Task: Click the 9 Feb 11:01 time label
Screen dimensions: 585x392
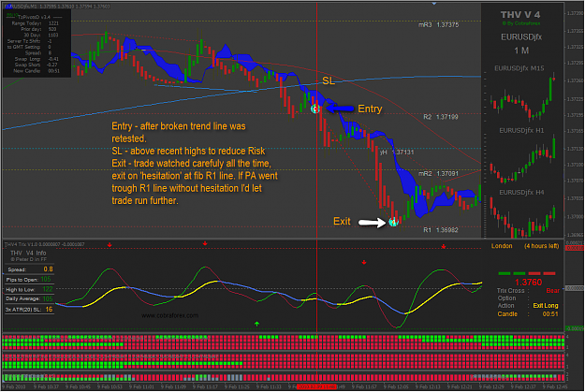Action: pos(143,386)
